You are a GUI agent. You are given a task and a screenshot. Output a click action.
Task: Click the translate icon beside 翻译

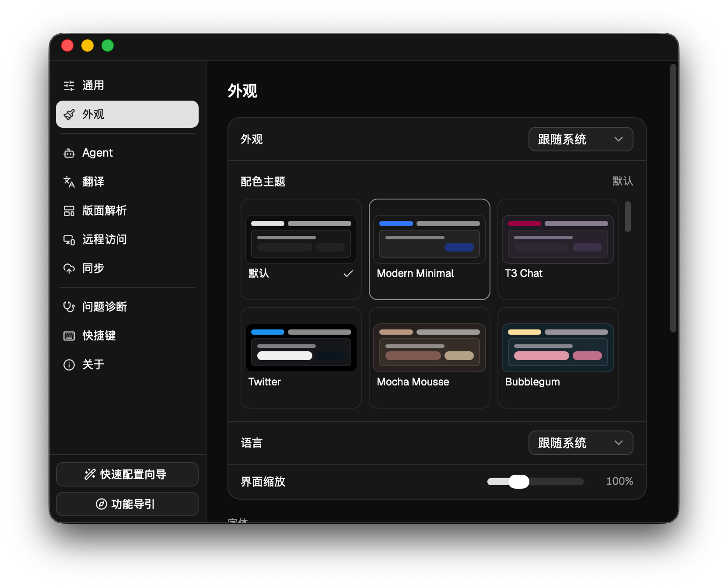[x=69, y=182]
